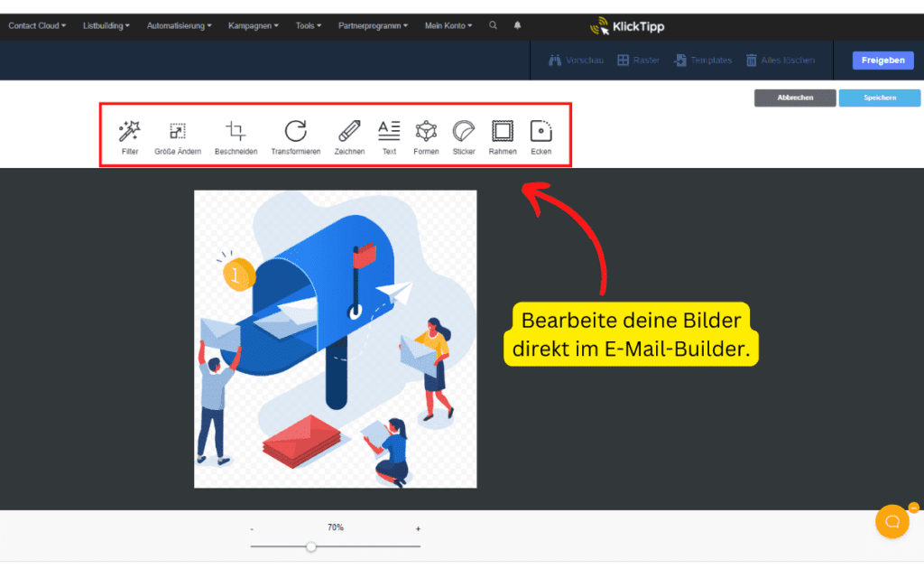Expand the Contact Cloud dropdown menu
The height and width of the screenshot is (578, 924).
37,25
